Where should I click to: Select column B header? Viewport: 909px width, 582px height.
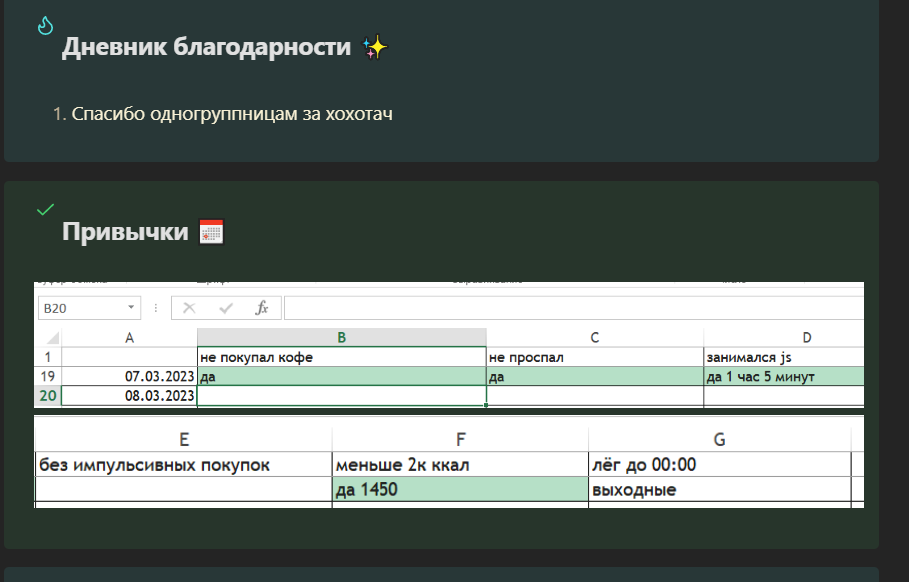341,338
